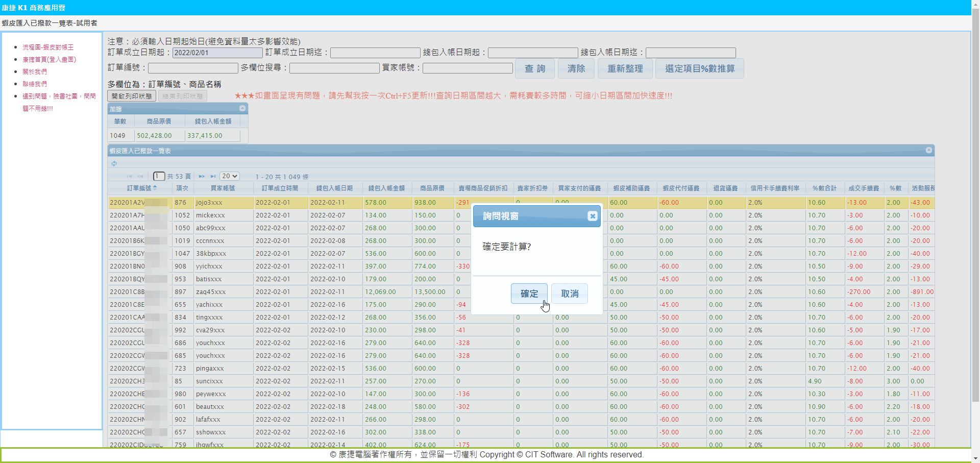Image resolution: width=980 pixels, height=463 pixels.
Task: Click the grid refresh icon
Action: pyautogui.click(x=114, y=164)
